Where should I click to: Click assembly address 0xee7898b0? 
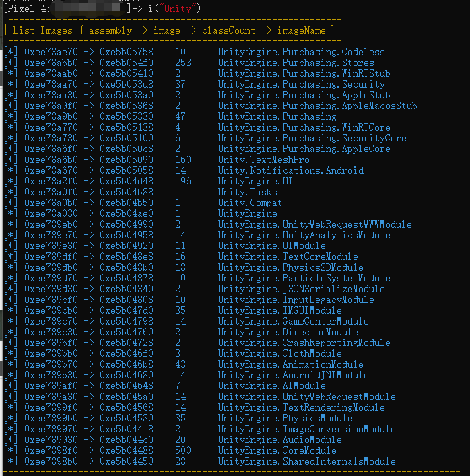tap(51, 461)
